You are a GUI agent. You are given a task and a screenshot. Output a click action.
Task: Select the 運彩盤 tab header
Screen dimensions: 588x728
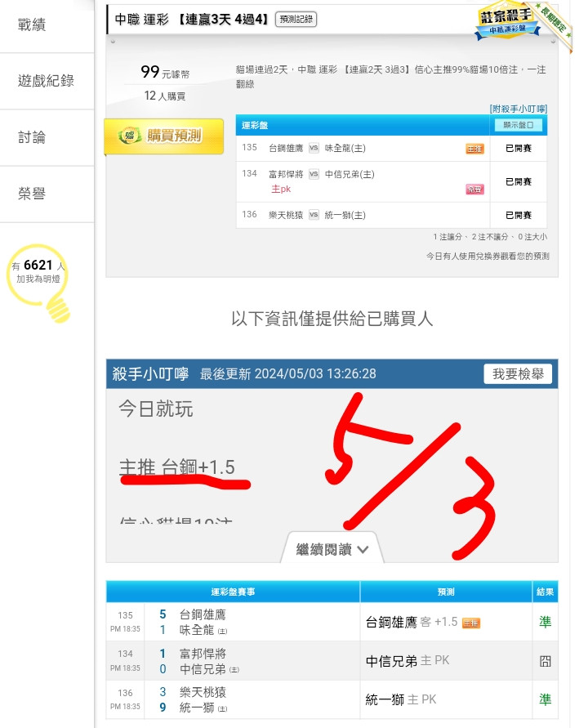(x=254, y=125)
